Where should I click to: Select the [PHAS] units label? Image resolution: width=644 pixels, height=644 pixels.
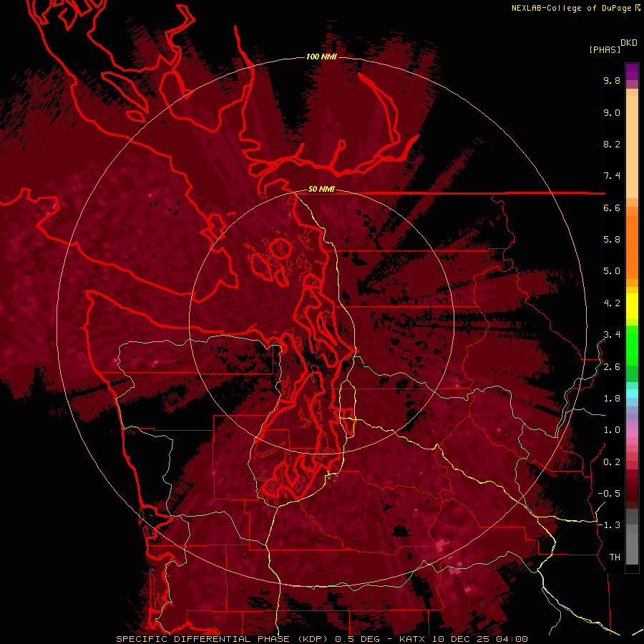[x=605, y=49]
